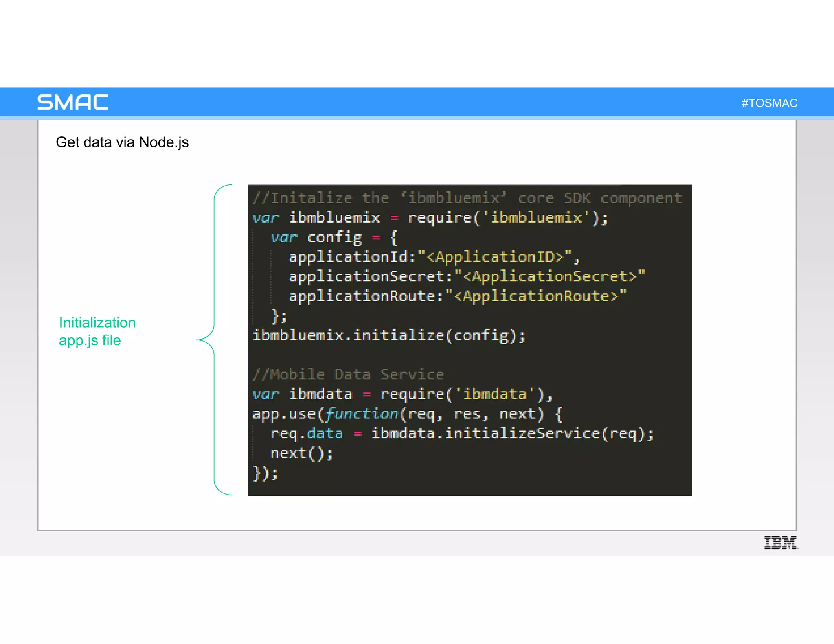
Task: Click the 'var ibmbluemix = require' code line
Action: pos(430,218)
